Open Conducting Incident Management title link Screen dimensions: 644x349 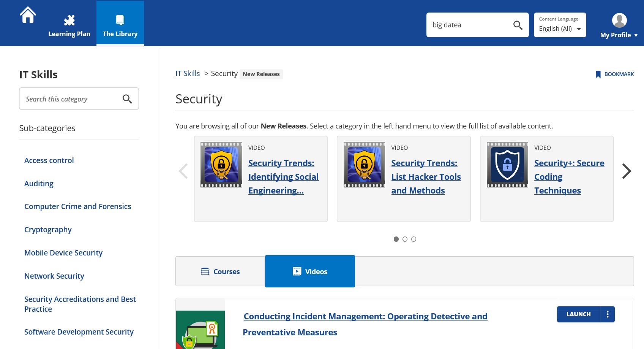tap(365, 324)
